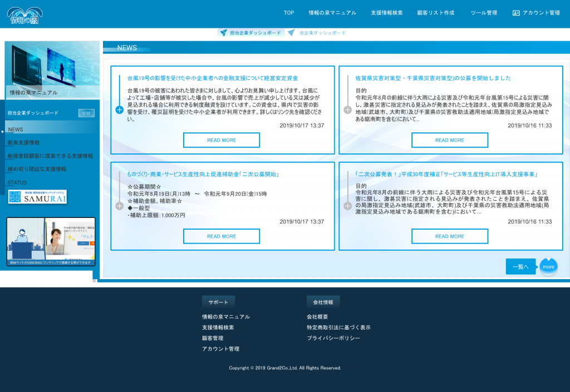
Task: Click paper plane icon beside 担当企業ダッシュボード tab
Action: tap(224, 33)
